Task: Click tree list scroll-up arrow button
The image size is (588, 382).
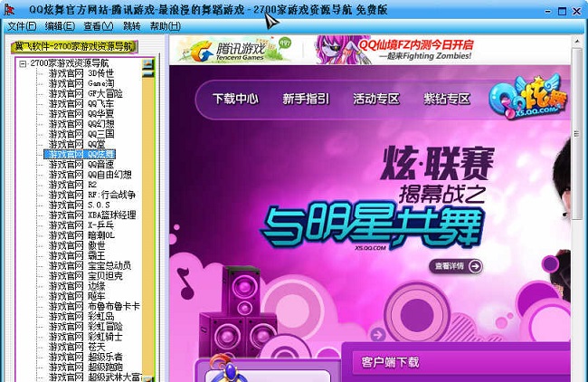Action: [148, 64]
